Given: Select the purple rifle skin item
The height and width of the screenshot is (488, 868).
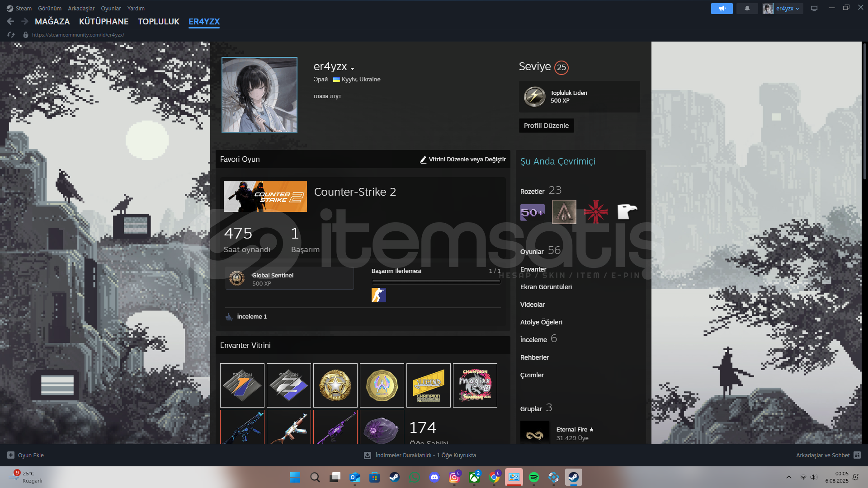Looking at the screenshot, I should tap(335, 427).
